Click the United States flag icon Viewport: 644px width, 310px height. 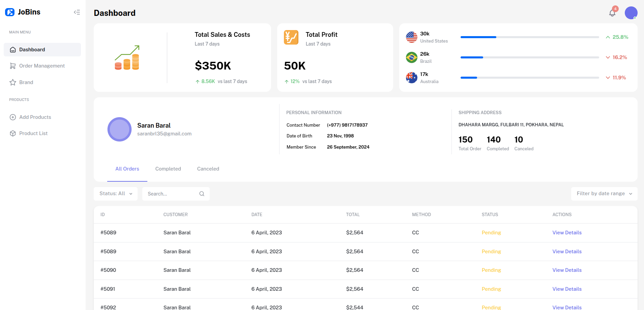411,37
